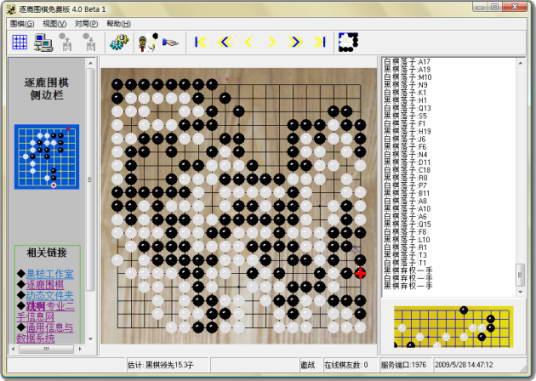
Task: Click the blue board grid toolbar icon
Action: tap(19, 42)
